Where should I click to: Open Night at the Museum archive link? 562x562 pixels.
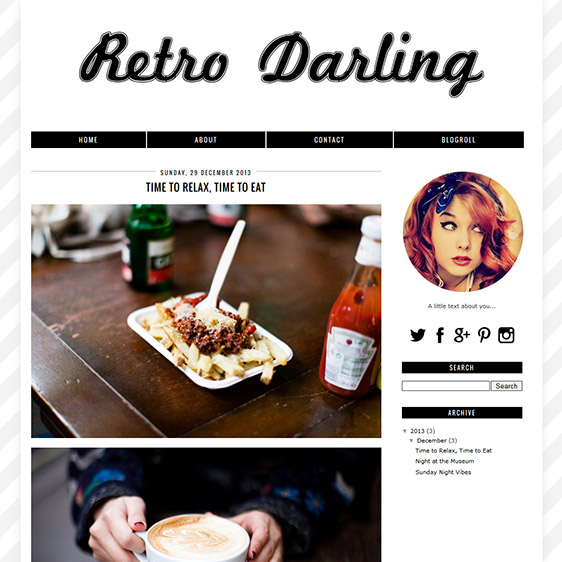point(444,461)
